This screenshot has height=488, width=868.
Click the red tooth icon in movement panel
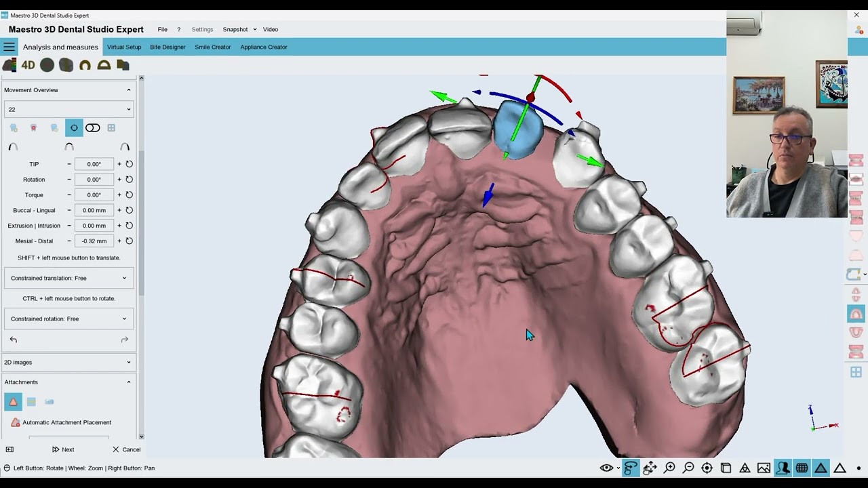tap(33, 127)
